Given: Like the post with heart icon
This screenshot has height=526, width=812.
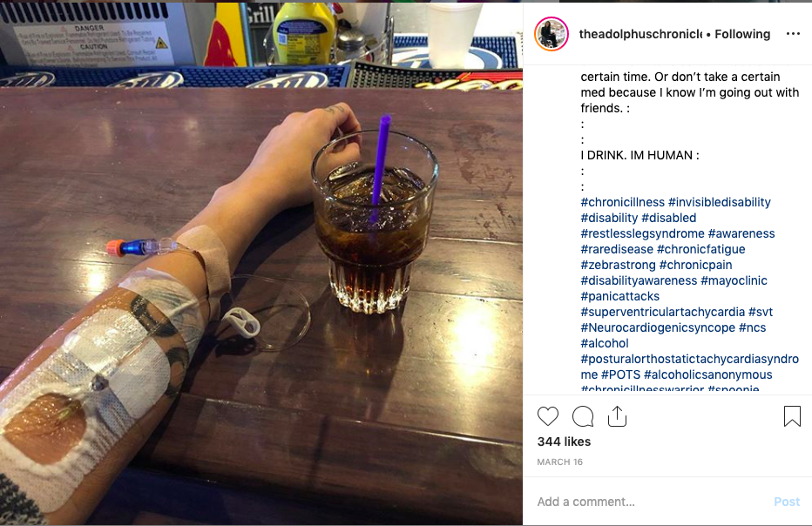Looking at the screenshot, I should [x=548, y=416].
